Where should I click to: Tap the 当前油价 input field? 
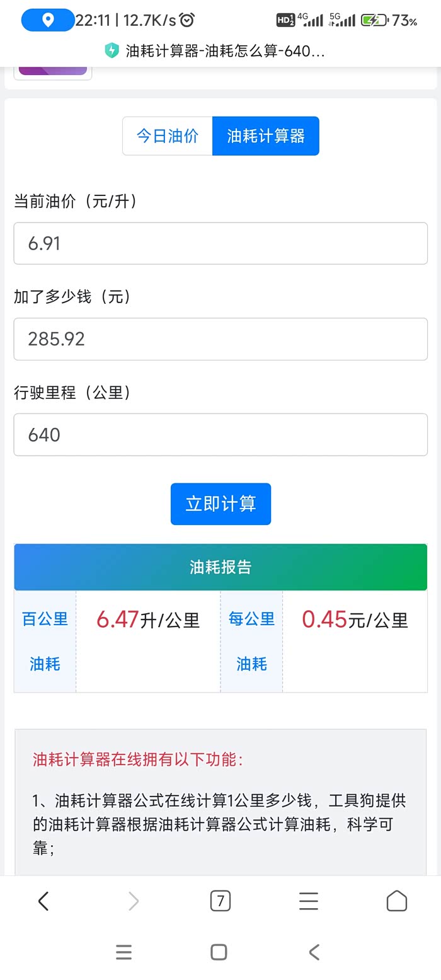220,243
